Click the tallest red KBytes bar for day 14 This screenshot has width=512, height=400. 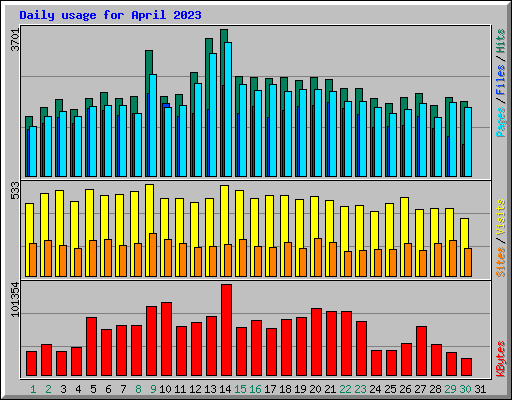coord(227,330)
